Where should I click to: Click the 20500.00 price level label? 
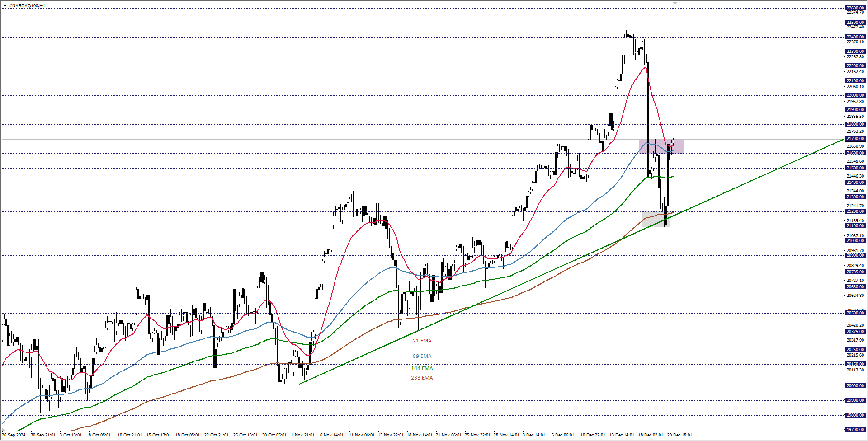point(855,313)
